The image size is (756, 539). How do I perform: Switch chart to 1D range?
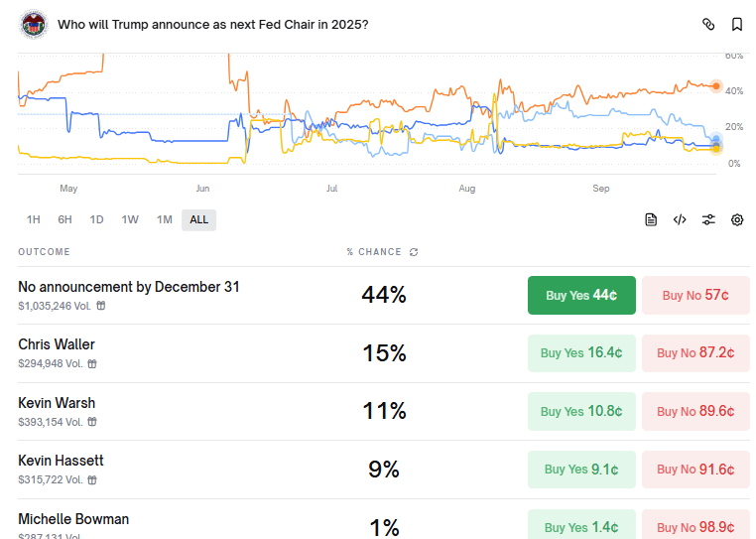tap(96, 219)
